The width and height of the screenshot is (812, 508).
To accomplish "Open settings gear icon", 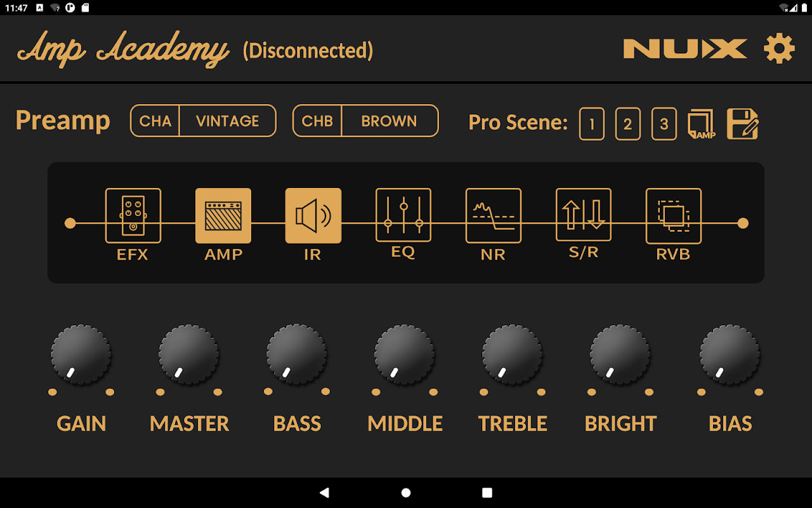I will [779, 49].
